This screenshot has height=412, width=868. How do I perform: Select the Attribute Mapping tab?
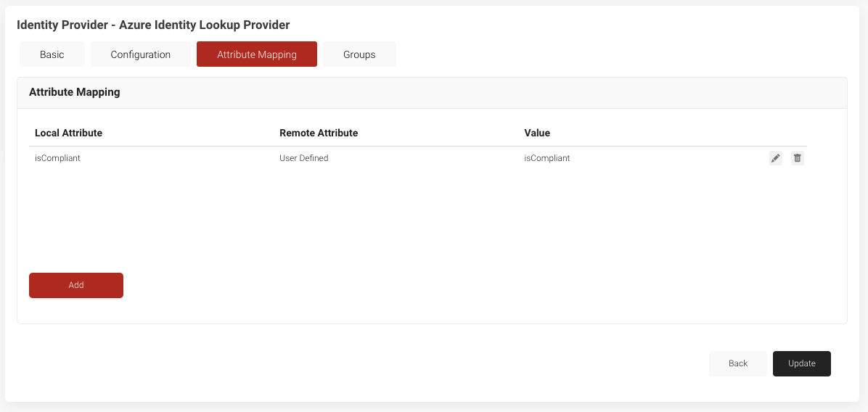point(256,54)
